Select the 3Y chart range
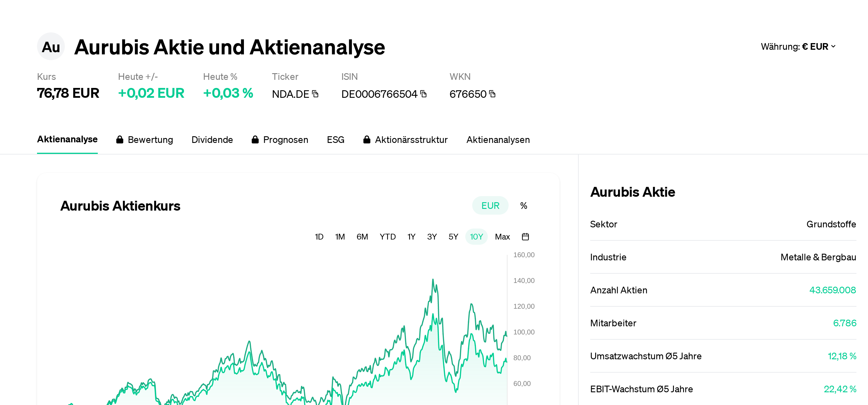 click(432, 237)
